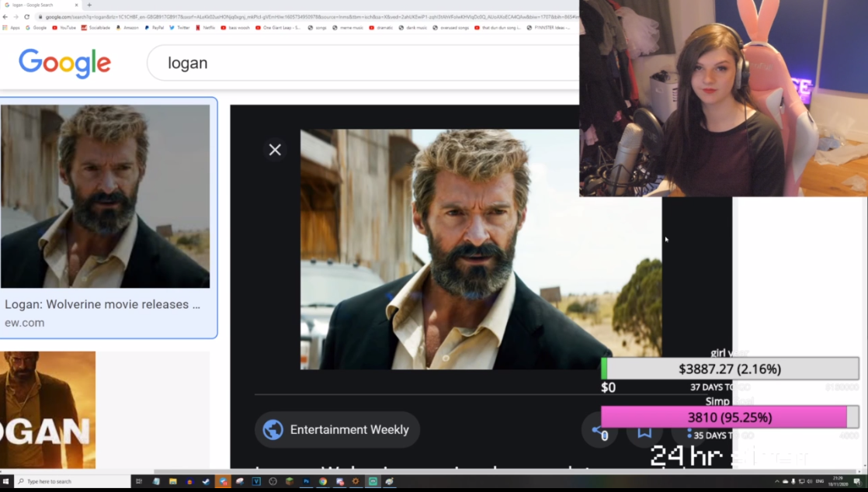Open the 'that dun dun song' bookmark
The width and height of the screenshot is (868, 492).
coord(498,28)
